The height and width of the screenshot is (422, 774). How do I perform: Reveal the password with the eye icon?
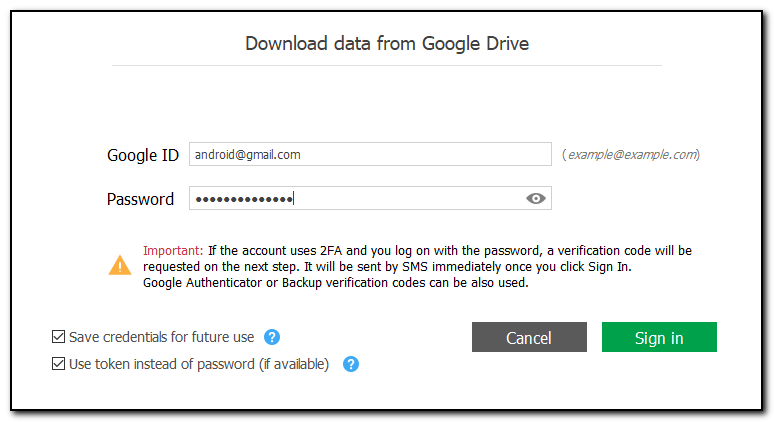(x=536, y=198)
